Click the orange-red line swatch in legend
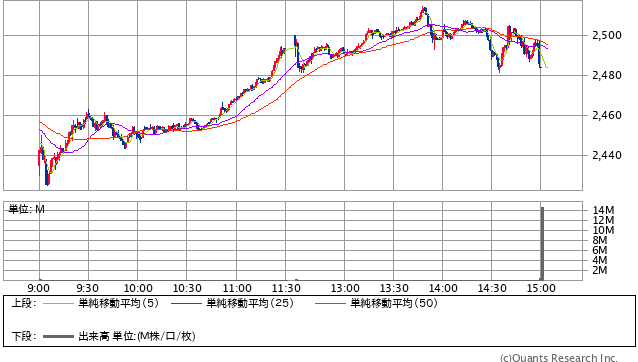Viewport: 638px width, 362px height. [330, 303]
